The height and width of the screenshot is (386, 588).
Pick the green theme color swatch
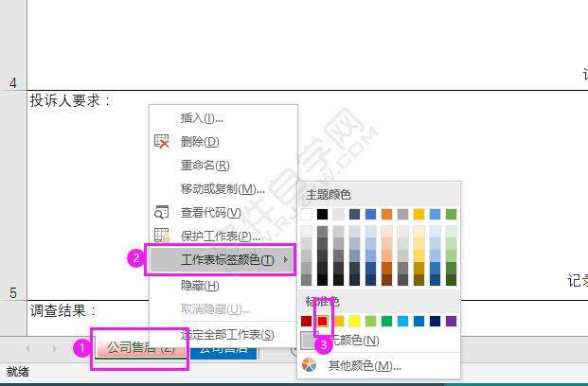(x=451, y=215)
